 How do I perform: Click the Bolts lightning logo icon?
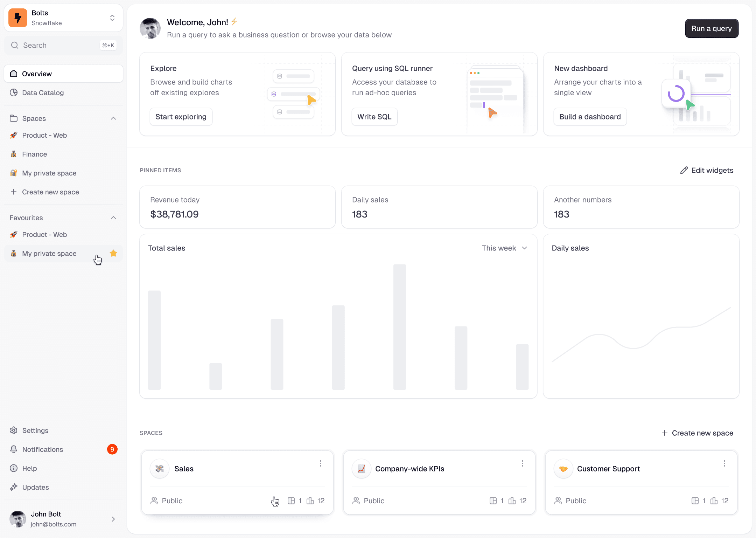pyautogui.click(x=18, y=18)
